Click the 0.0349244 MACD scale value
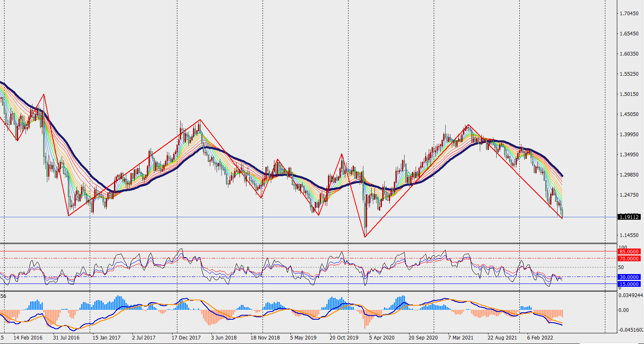The width and height of the screenshot is (644, 344). tap(631, 295)
